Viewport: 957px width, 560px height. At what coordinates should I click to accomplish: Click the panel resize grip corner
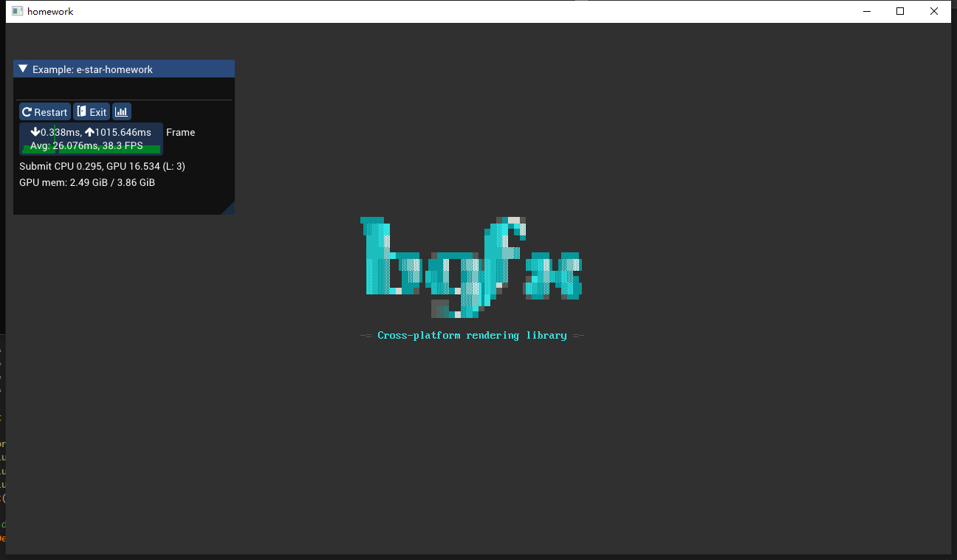229,209
